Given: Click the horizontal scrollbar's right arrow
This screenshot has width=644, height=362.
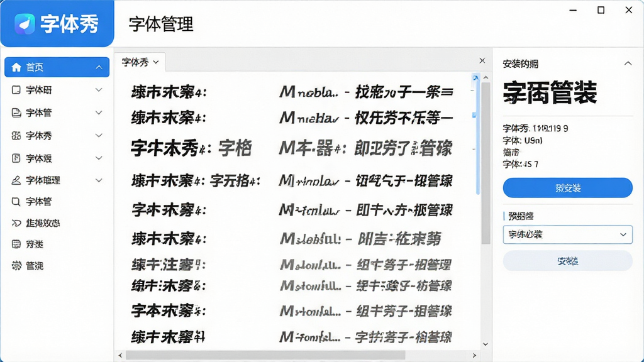Looking at the screenshot, I should [474, 356].
